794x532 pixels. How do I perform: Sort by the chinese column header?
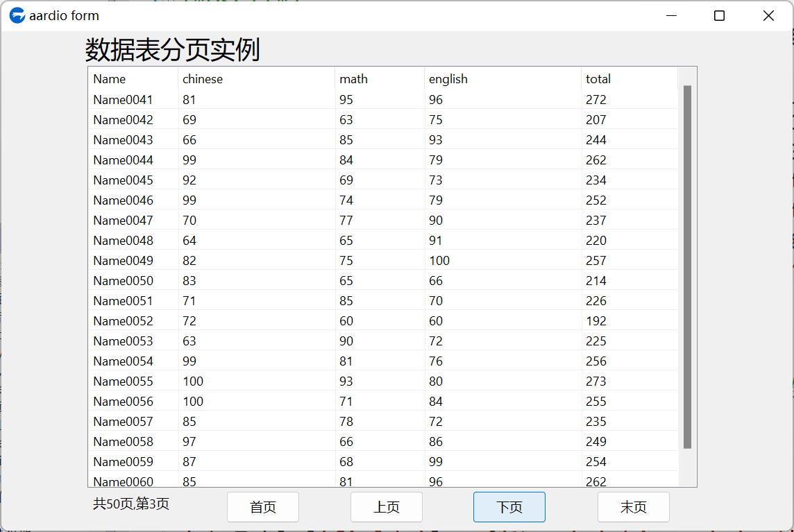pos(256,79)
